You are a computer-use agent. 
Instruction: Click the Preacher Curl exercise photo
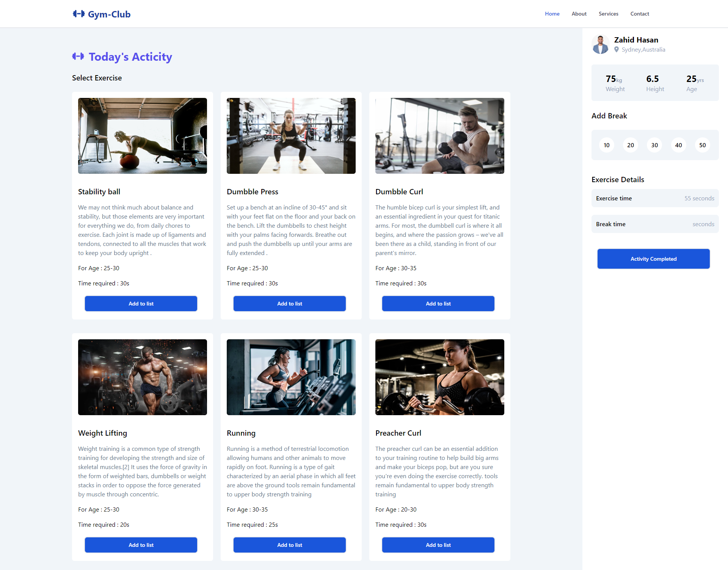(440, 377)
